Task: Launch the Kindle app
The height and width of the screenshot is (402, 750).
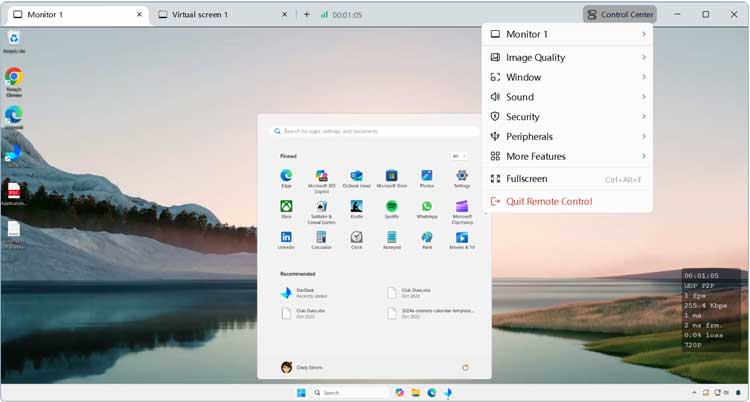Action: 356,209
